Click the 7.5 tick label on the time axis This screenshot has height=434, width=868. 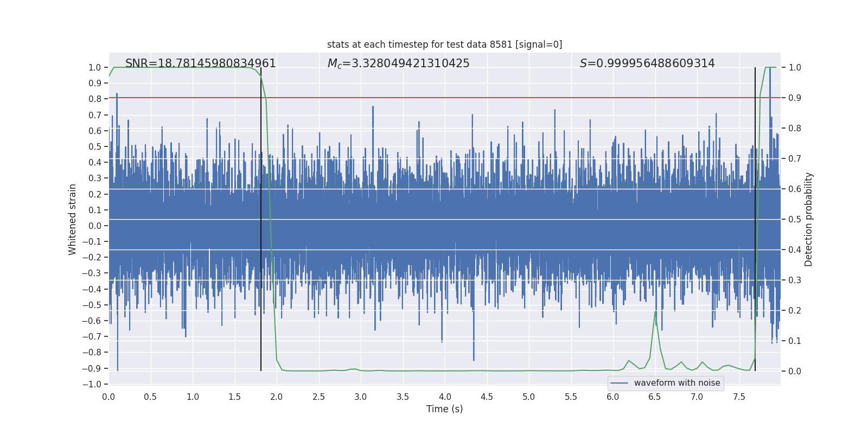point(739,397)
